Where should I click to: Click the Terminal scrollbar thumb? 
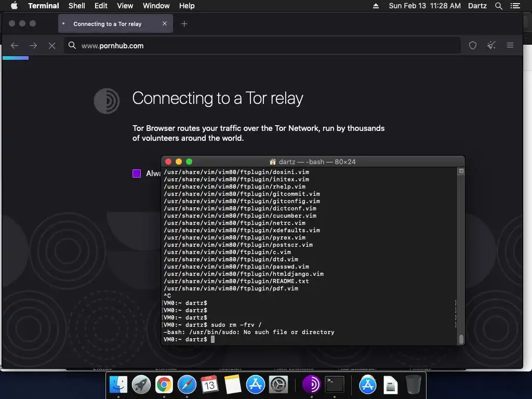click(461, 339)
